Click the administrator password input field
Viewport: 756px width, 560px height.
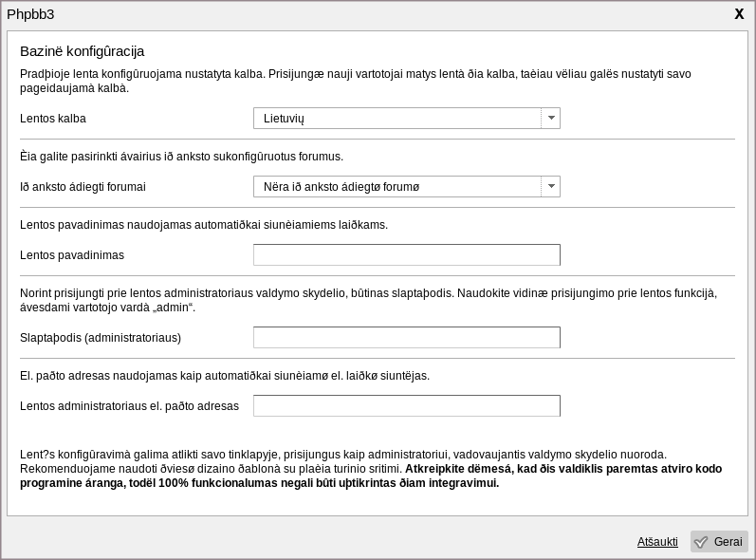click(406, 338)
